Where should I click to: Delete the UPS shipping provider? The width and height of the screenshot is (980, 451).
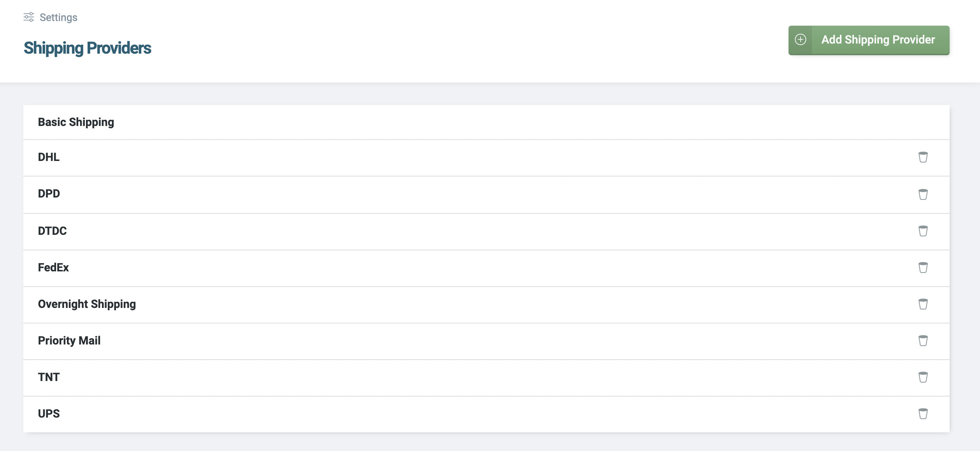coord(923,414)
